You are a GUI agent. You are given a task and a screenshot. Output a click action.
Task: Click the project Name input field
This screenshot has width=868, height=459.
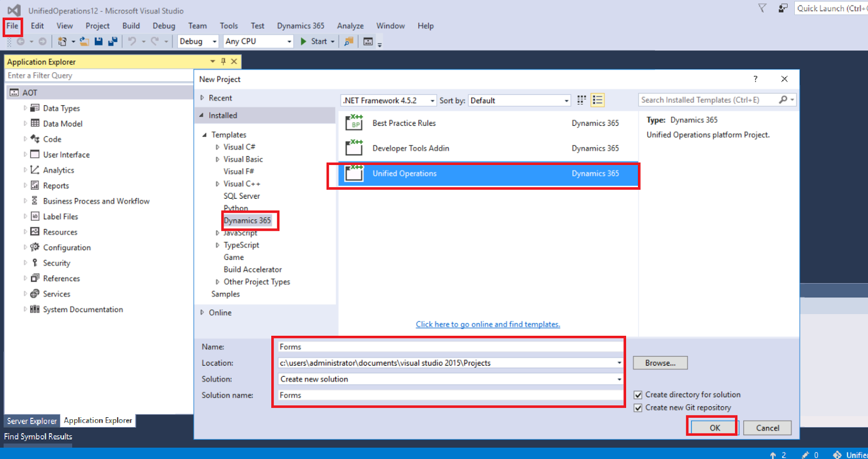click(450, 347)
